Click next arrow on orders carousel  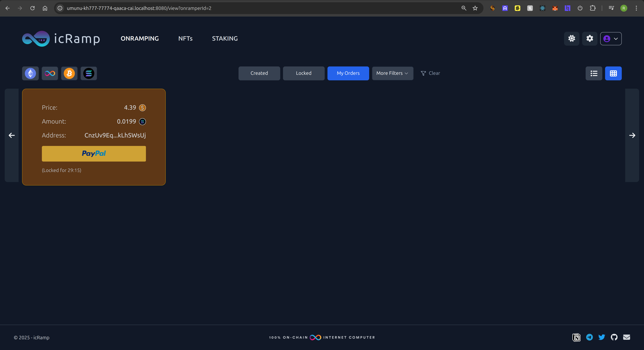click(632, 135)
